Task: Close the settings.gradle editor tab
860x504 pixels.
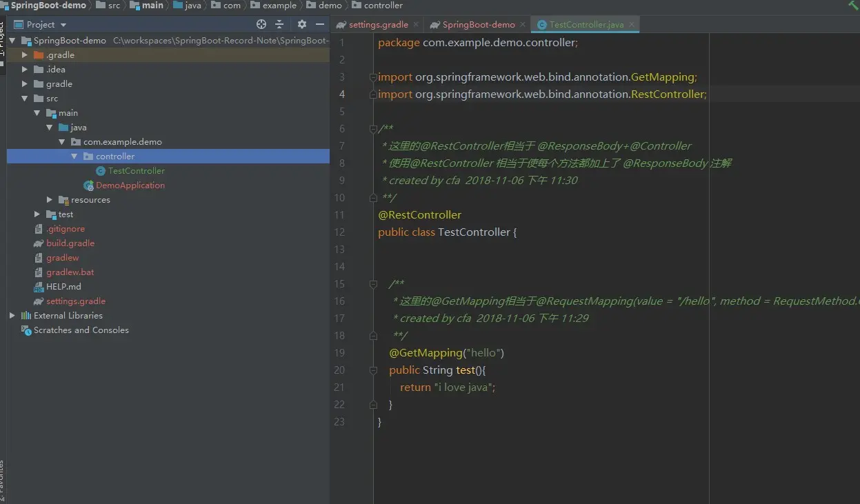Action: point(417,25)
